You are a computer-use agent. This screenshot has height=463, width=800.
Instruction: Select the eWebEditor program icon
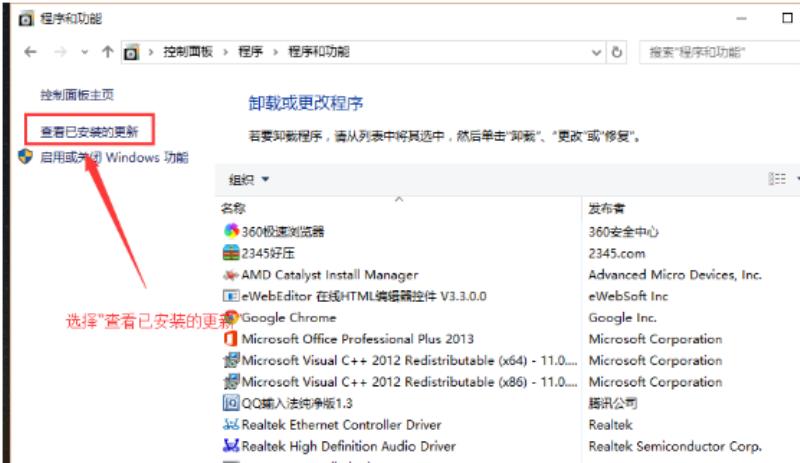pyautogui.click(x=231, y=296)
